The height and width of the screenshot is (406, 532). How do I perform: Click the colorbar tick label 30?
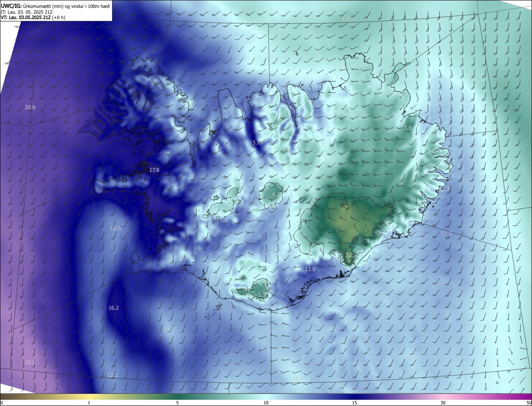pyautogui.click(x=443, y=403)
